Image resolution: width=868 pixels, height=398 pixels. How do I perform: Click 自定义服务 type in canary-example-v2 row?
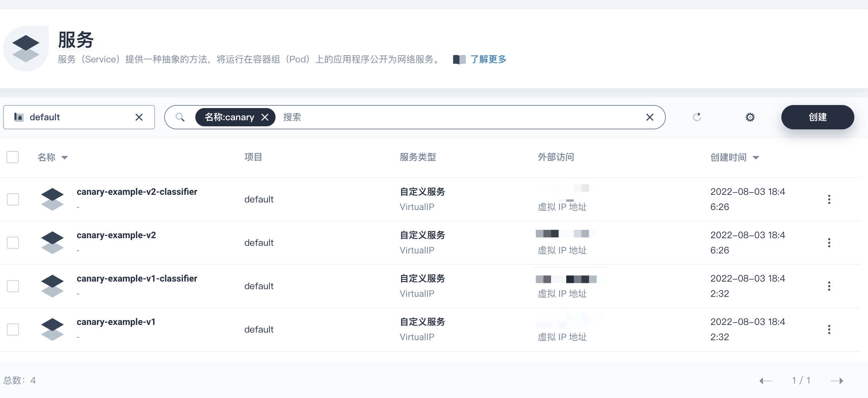point(422,235)
